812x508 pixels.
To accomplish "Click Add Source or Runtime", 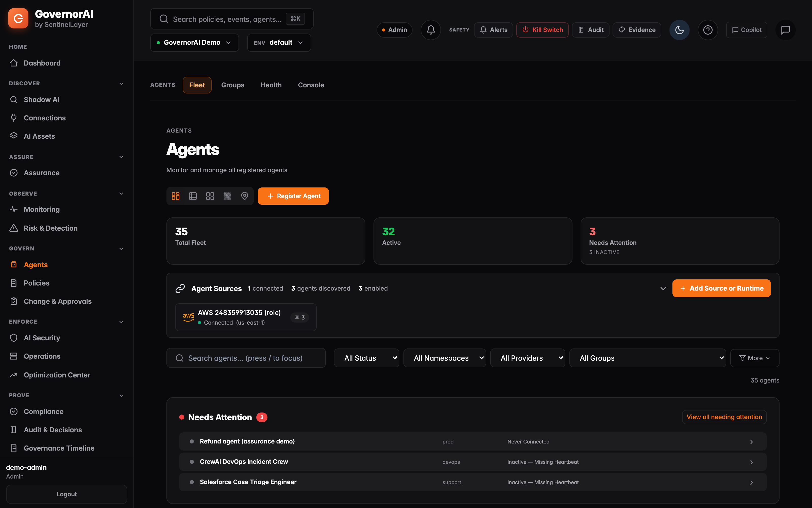I will point(721,288).
